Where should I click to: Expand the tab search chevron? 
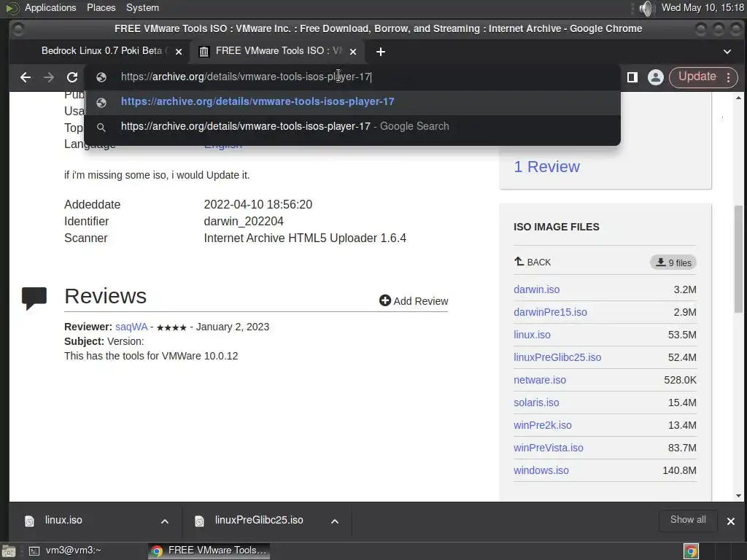727,52
